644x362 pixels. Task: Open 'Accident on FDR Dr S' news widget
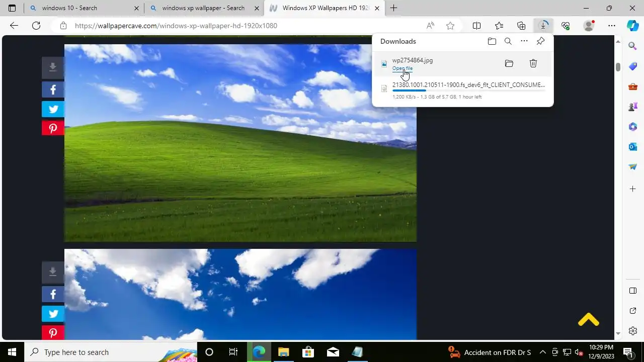(490, 352)
